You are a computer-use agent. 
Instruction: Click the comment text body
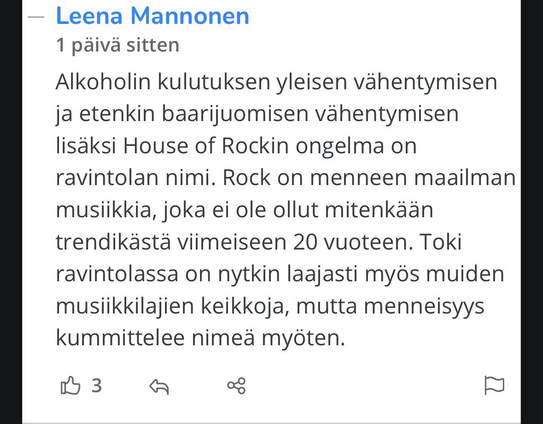coord(286,210)
